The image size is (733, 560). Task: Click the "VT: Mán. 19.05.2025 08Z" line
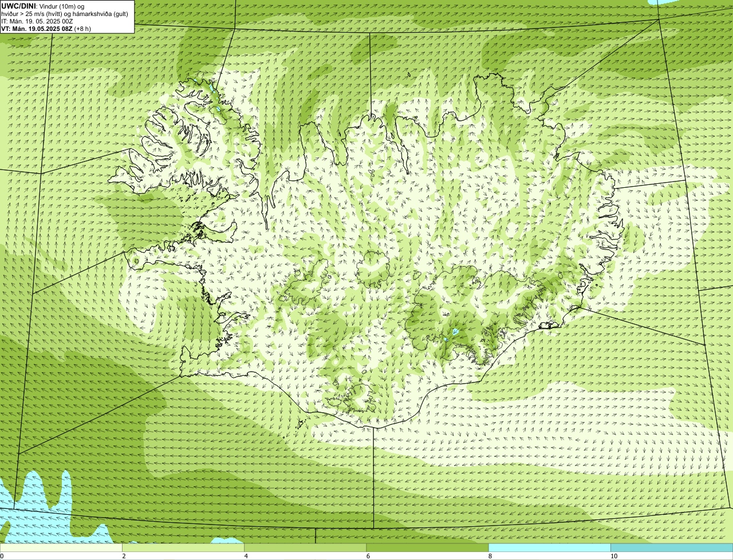coord(37,29)
